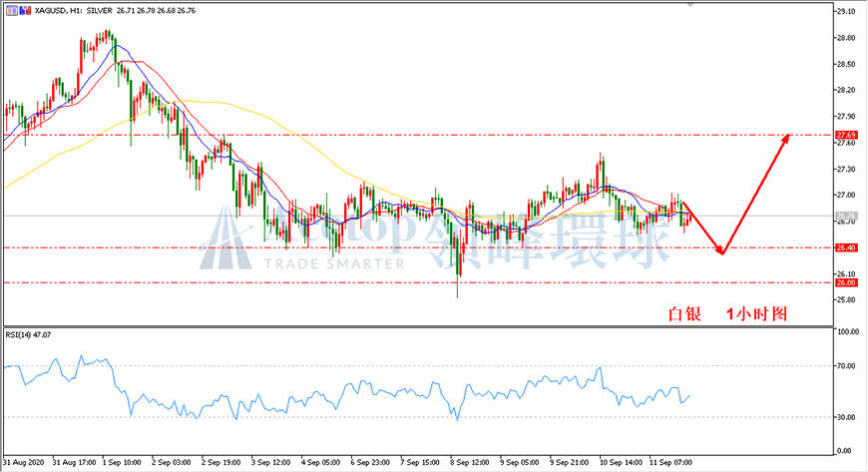Click the RSI(14) 47.07 indicator label
Image resolution: width=868 pixels, height=472 pixels.
[28, 334]
